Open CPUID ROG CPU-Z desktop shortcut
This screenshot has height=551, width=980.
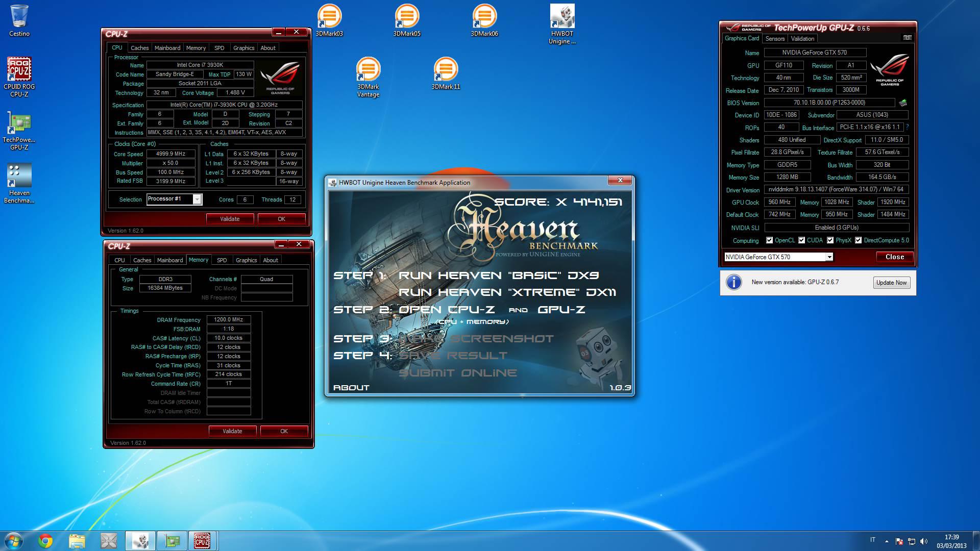19,77
